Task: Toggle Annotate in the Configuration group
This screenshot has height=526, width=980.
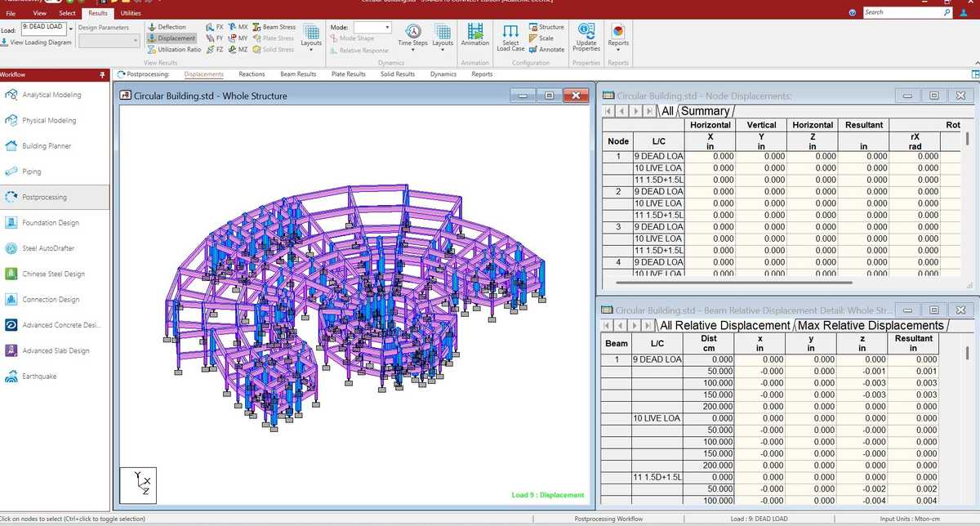Action: (x=549, y=49)
